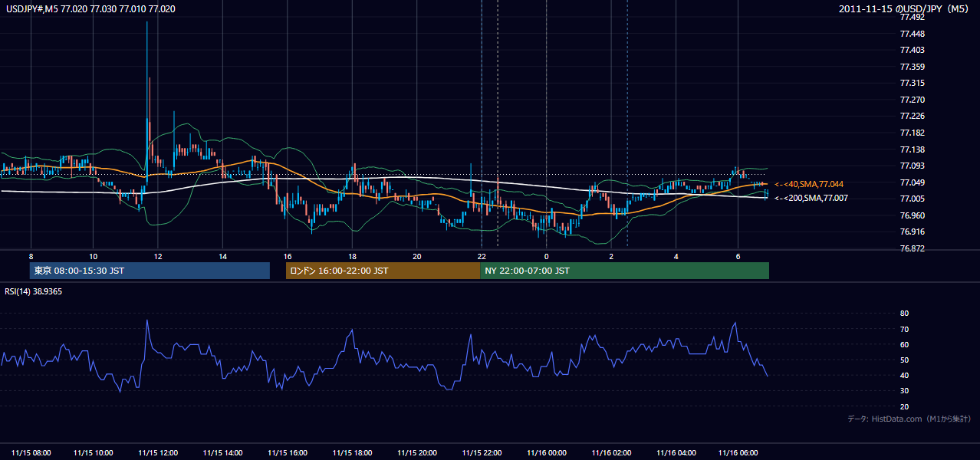Click price axis value 77.093
Screen dimensions: 980x460
pyautogui.click(x=913, y=166)
